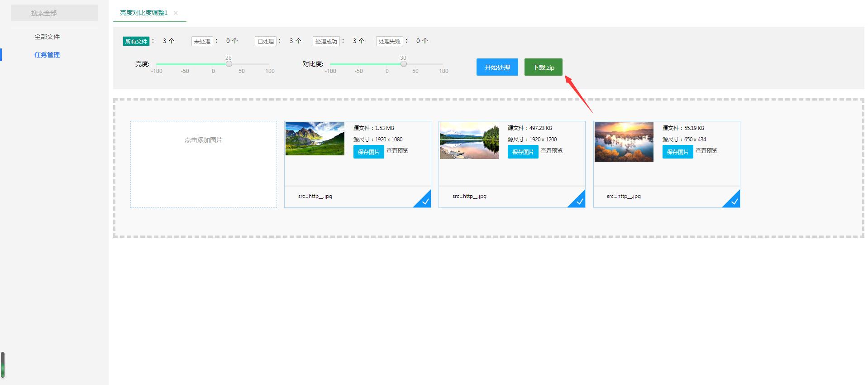The height and width of the screenshot is (385, 868).
Task: Open 任务管理 in the sidebar
Action: [x=47, y=55]
